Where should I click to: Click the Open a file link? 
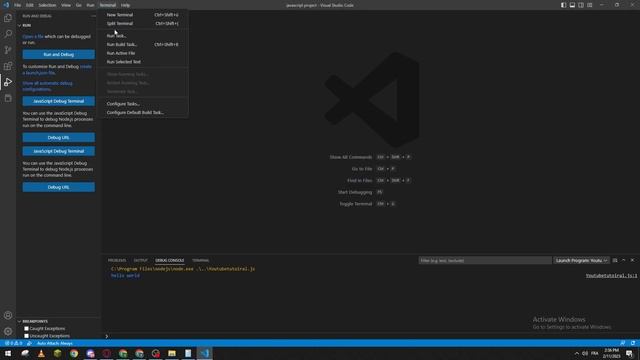33,36
